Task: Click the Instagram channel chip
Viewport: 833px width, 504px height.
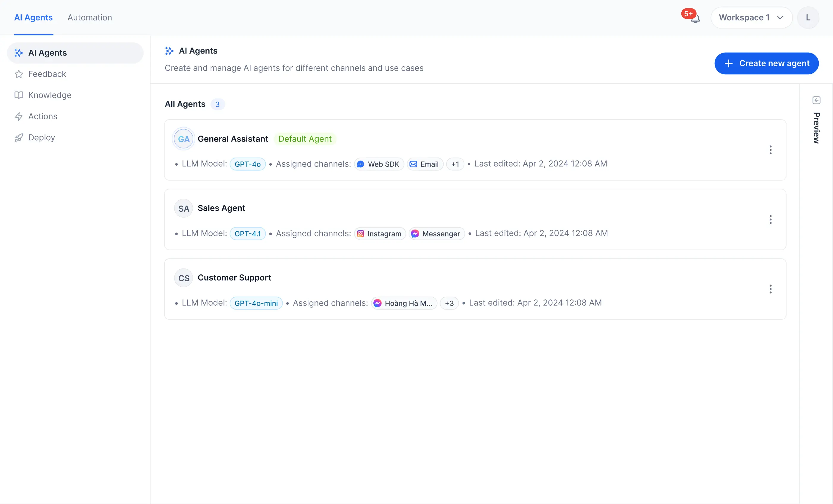Action: coord(380,234)
